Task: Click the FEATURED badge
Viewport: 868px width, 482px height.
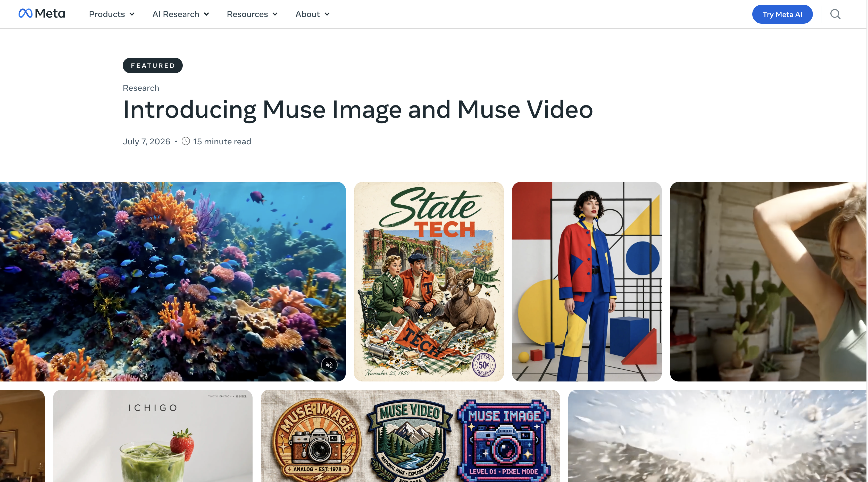Action: tap(153, 65)
